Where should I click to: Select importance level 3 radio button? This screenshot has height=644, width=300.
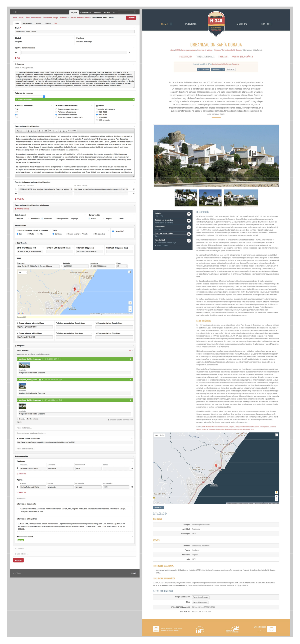pos(16,117)
